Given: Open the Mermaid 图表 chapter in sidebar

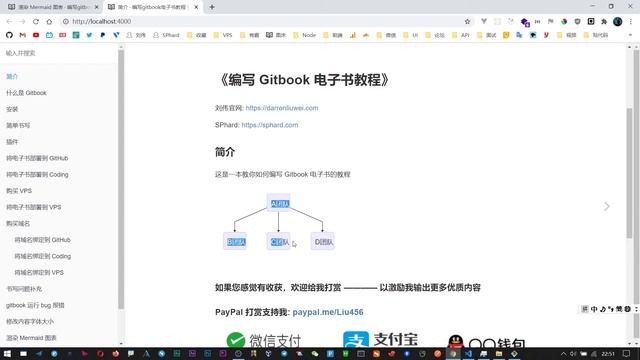Looking at the screenshot, I should pyautogui.click(x=31, y=338).
